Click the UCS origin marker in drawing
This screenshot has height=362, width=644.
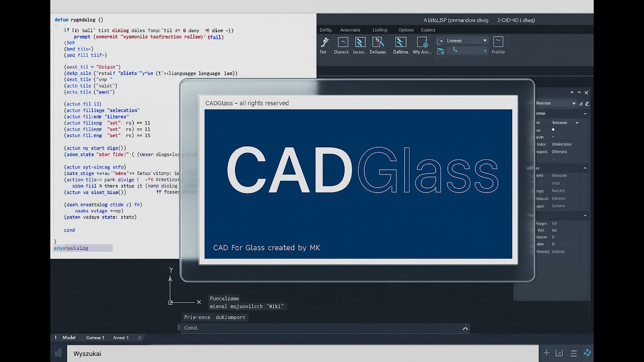tap(171, 302)
